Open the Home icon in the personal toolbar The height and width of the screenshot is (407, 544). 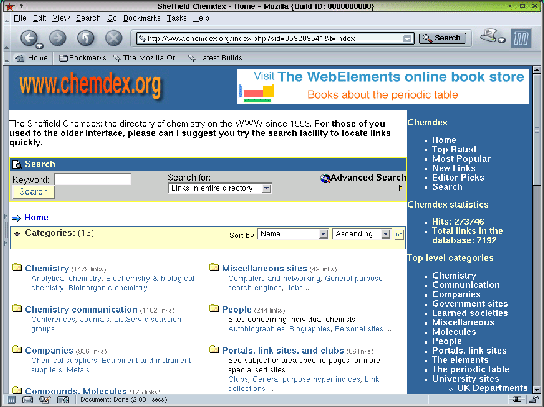31,58
